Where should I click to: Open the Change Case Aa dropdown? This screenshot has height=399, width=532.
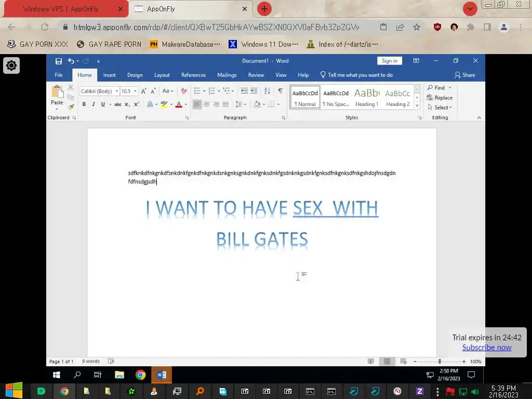coord(168,91)
